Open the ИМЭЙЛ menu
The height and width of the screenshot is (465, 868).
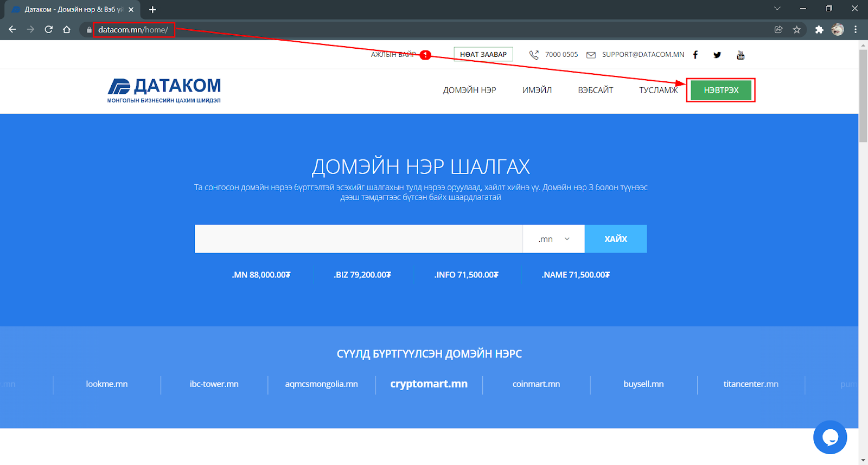click(537, 90)
